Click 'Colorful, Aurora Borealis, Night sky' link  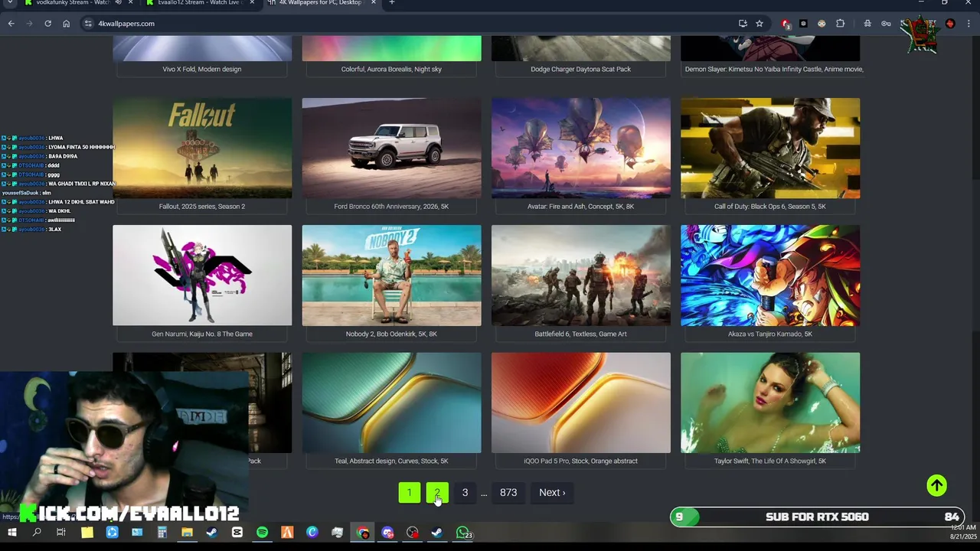[x=391, y=69]
